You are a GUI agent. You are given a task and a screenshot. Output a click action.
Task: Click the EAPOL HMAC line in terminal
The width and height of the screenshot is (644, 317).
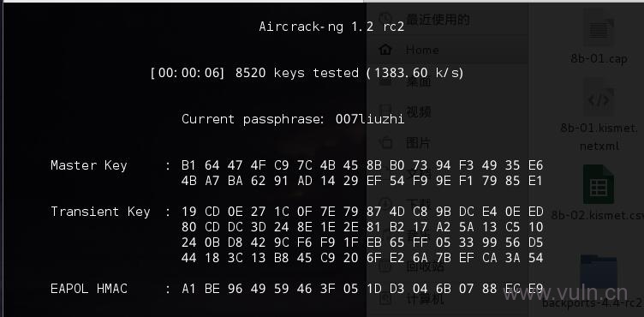296,289
